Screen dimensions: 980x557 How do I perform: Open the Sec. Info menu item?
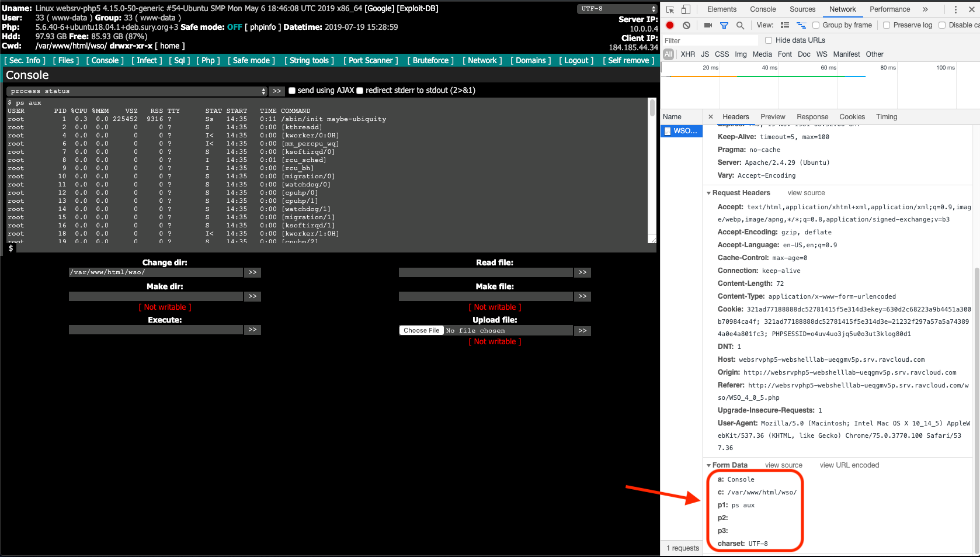coord(25,60)
